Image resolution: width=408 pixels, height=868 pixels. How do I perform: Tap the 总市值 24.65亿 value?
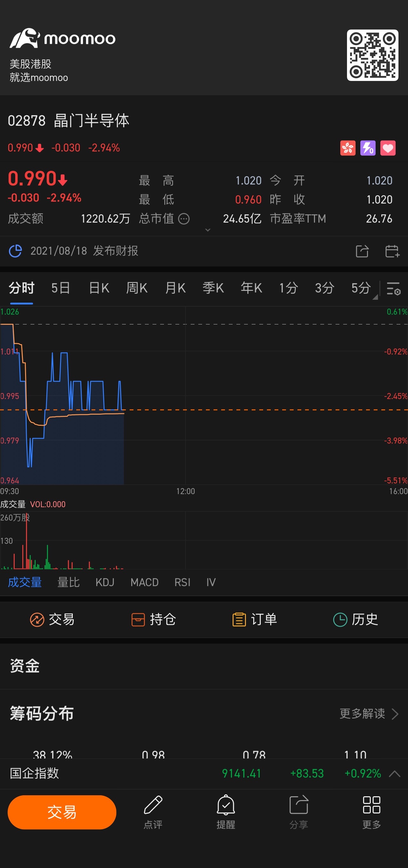(242, 219)
